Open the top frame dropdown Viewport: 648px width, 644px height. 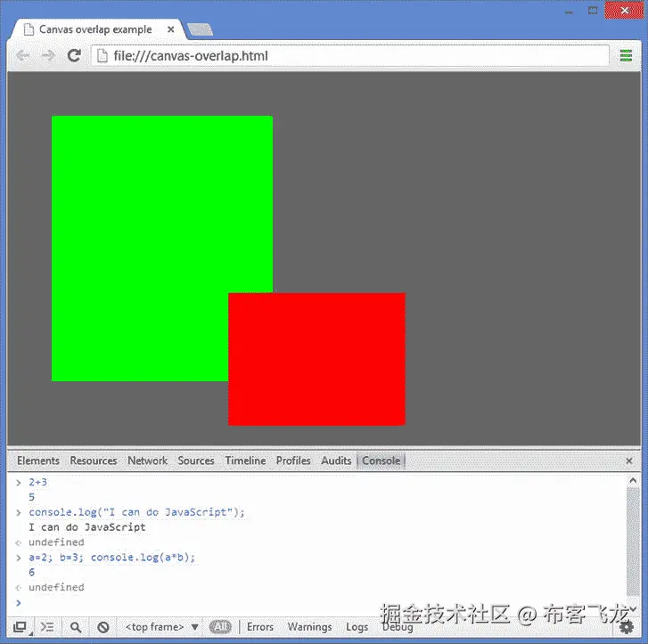(x=161, y=627)
